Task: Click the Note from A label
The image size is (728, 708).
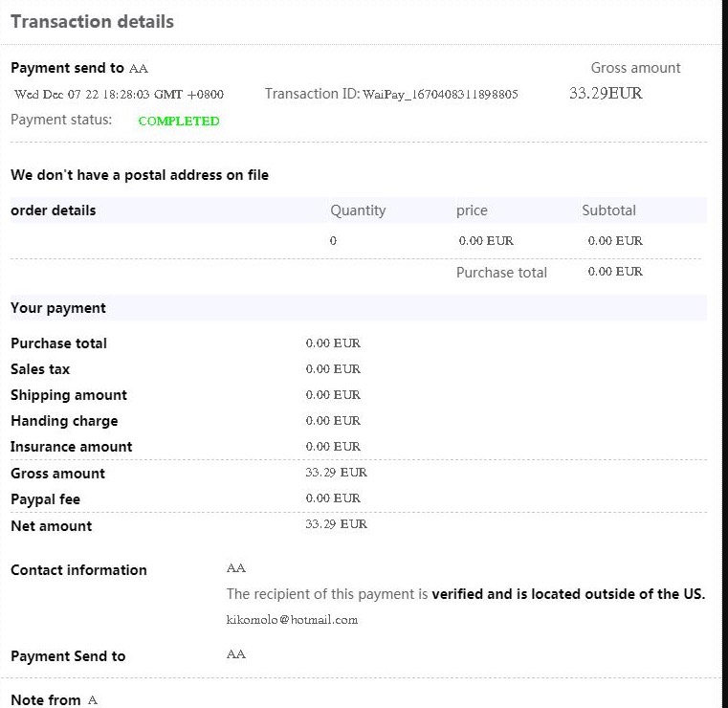Action: 54,700
